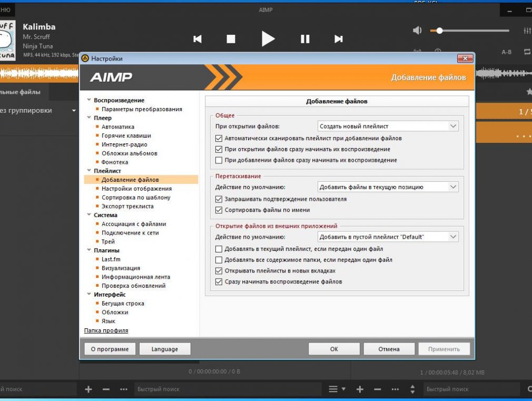Toggle the A-B repeat section button
Viewport: 532px width, 401px height.
[x=506, y=52]
